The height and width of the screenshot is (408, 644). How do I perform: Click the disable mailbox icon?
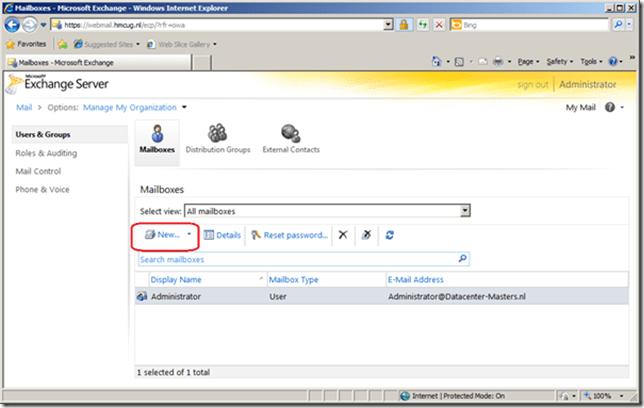366,235
